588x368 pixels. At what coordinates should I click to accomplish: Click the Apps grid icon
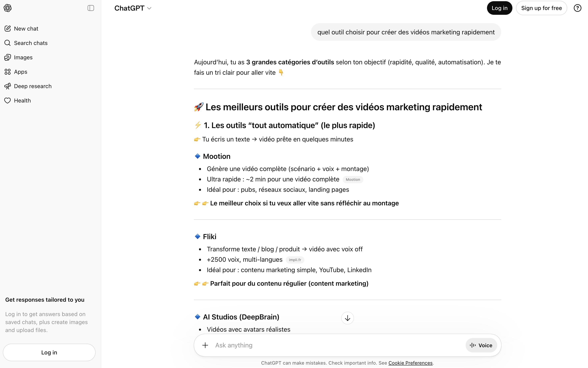pyautogui.click(x=8, y=72)
